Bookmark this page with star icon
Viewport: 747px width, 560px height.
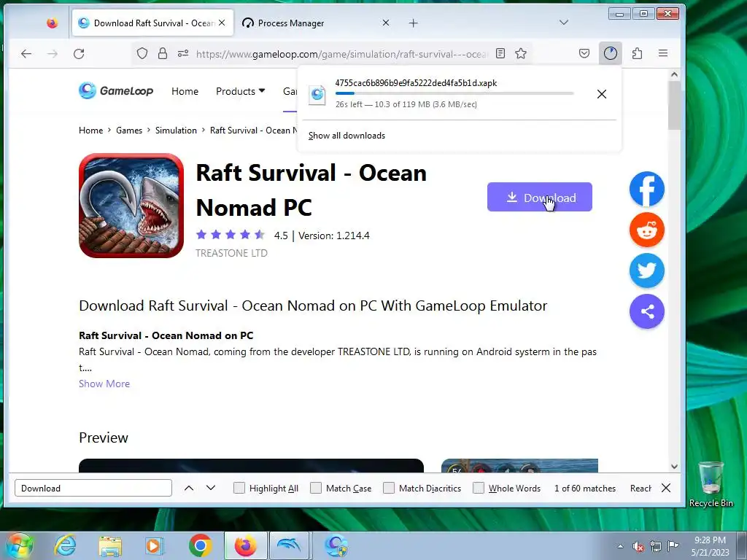coord(521,53)
